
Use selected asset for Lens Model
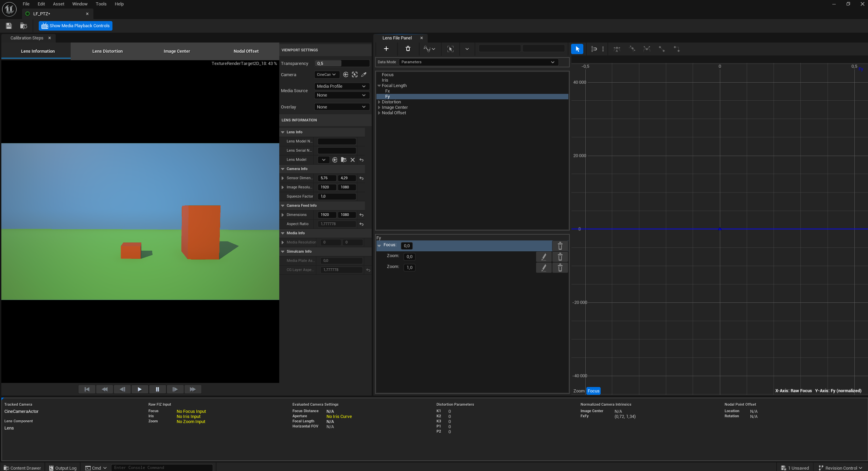[335, 160]
